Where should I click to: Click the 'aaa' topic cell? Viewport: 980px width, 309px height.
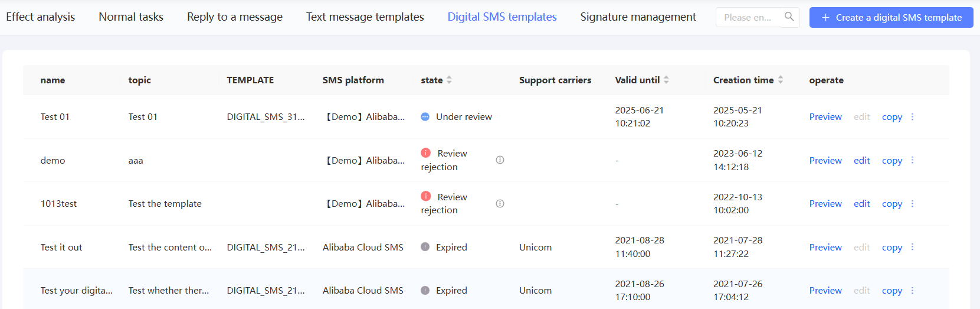coord(136,161)
